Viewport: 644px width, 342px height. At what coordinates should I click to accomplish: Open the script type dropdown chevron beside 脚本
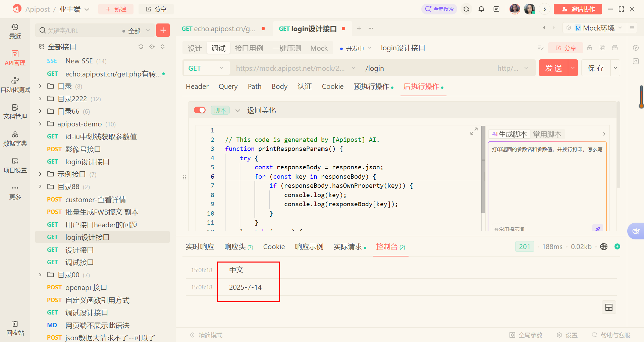click(x=237, y=110)
